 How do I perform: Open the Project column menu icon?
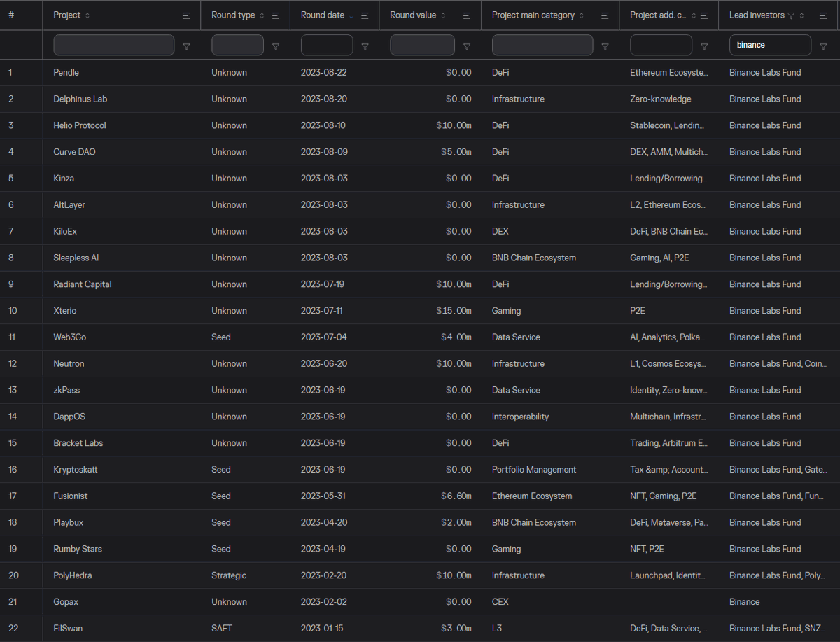pyautogui.click(x=185, y=15)
